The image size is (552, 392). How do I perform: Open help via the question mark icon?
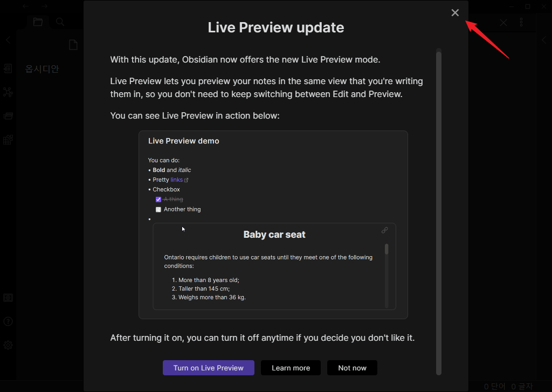[8, 321]
